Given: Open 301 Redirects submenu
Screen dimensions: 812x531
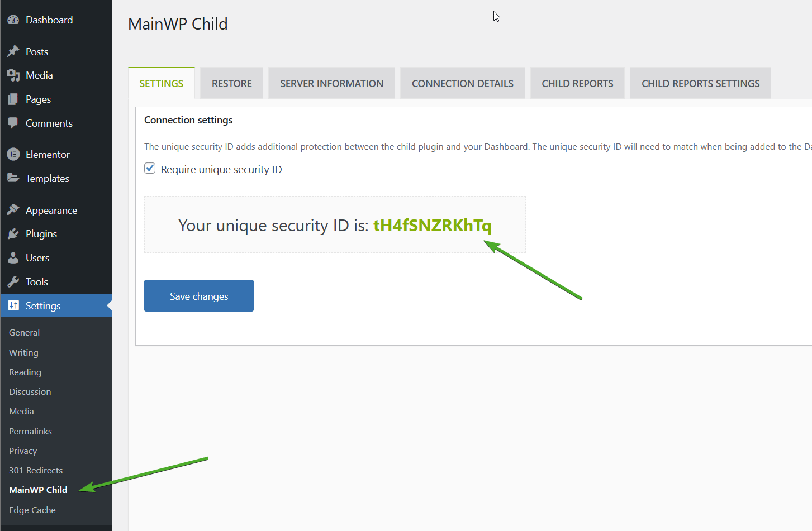Looking at the screenshot, I should pyautogui.click(x=36, y=470).
